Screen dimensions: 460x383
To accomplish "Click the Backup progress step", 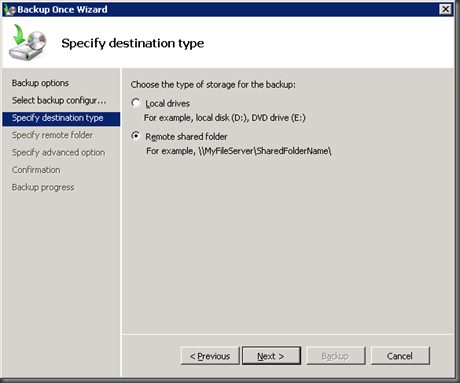I will tap(43, 187).
